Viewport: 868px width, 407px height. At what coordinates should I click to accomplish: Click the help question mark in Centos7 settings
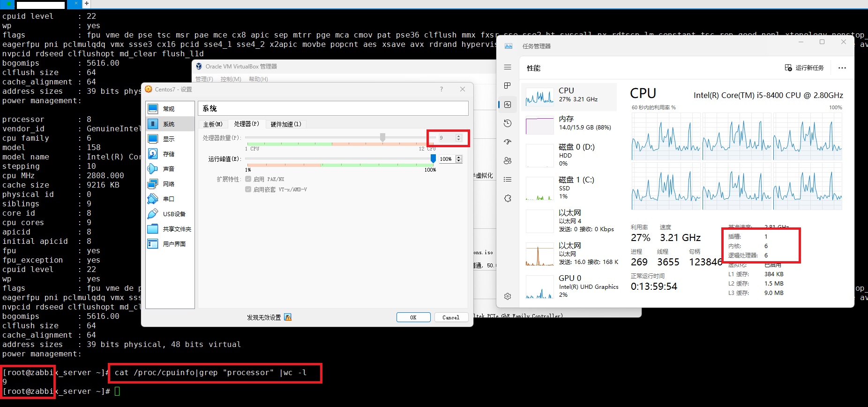point(441,89)
